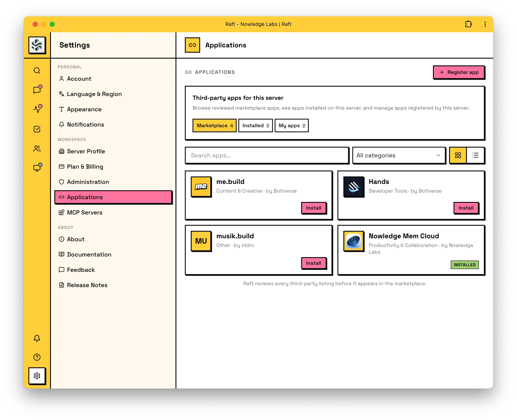Screen dimensions: 517x420
Task: Install the musik.build app
Action: (313, 263)
